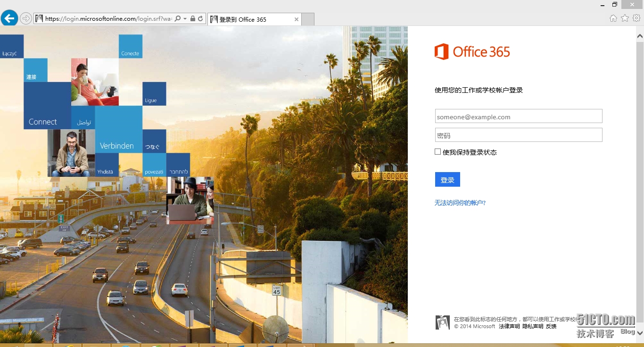Refresh the page with the reload icon
Image resolution: width=644 pixels, height=347 pixels.
coord(200,19)
